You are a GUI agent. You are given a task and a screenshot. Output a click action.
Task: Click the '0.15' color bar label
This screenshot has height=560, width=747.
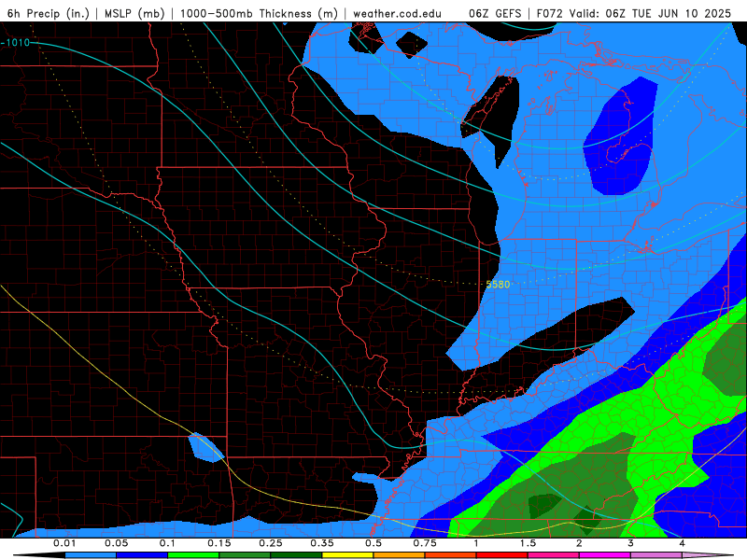(x=219, y=543)
